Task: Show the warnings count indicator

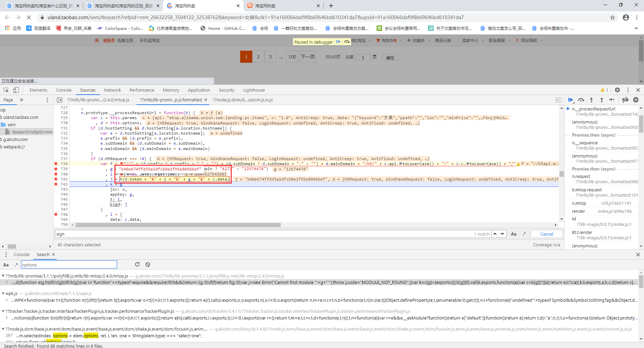Action: (x=604, y=90)
